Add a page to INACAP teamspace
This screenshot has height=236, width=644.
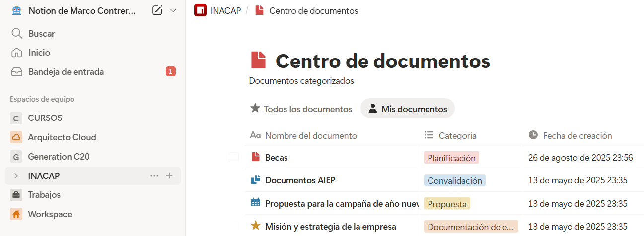(x=169, y=176)
